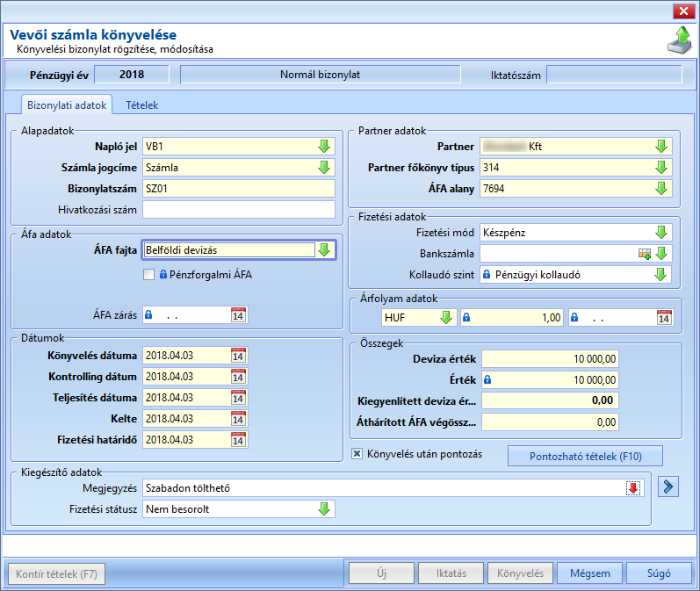This screenshot has height=591, width=700.
Task: Uncheck Könyvelés után pontozás
Action: click(x=357, y=454)
